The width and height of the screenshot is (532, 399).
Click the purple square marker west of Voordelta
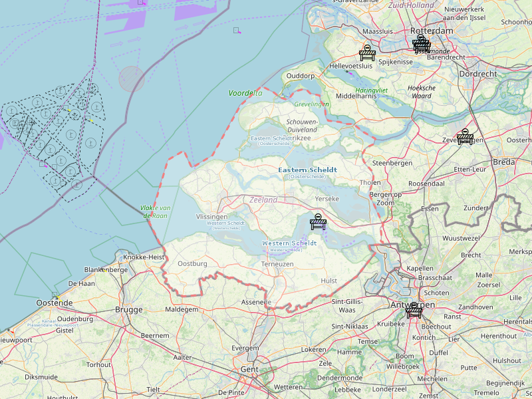pos(236,30)
